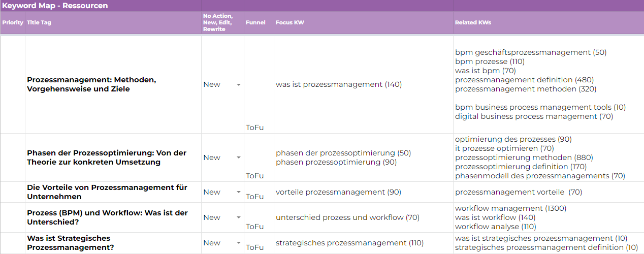
Task: Select the 'prozessmanagement vorteile (70)' related cell
Action: click(519, 192)
